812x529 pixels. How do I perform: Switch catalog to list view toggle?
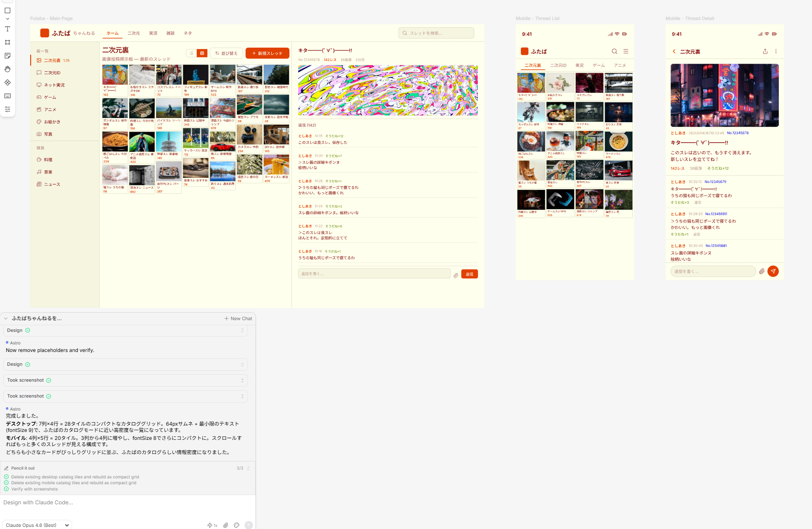pos(191,53)
